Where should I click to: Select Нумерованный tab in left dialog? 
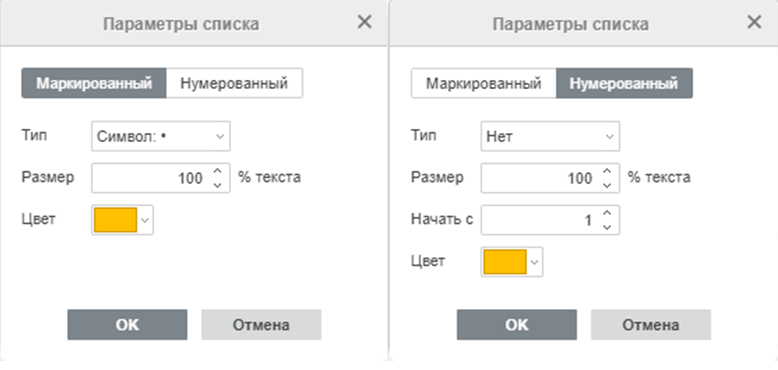pyautogui.click(x=234, y=83)
